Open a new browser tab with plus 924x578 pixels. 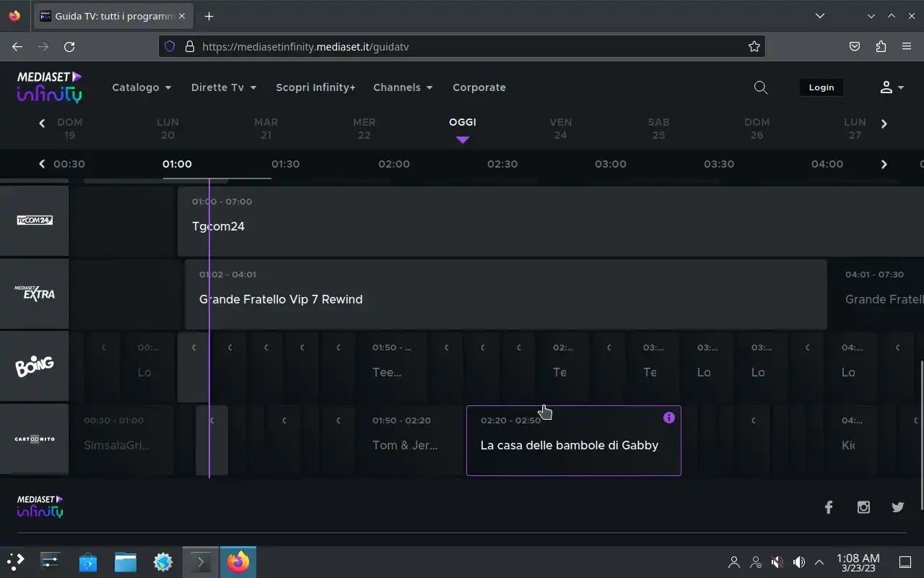[209, 16]
